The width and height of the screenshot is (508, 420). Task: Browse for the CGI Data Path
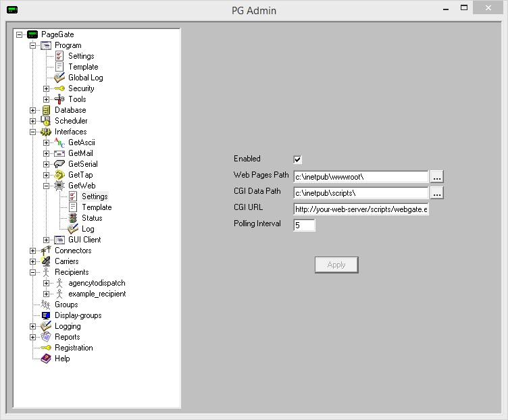(436, 193)
